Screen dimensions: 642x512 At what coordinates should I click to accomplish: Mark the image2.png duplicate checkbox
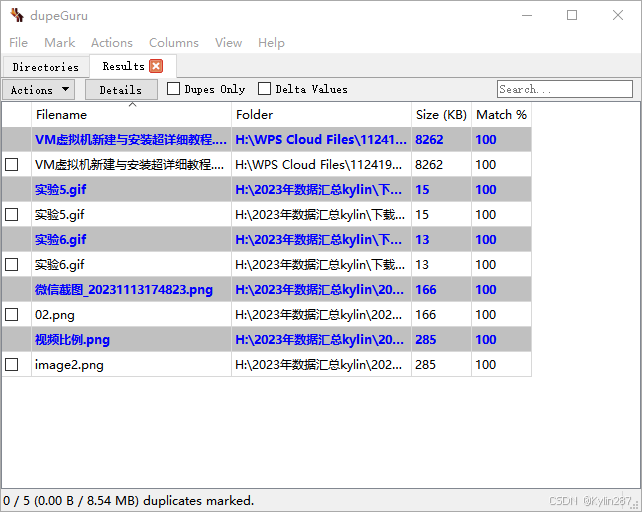tap(11, 365)
